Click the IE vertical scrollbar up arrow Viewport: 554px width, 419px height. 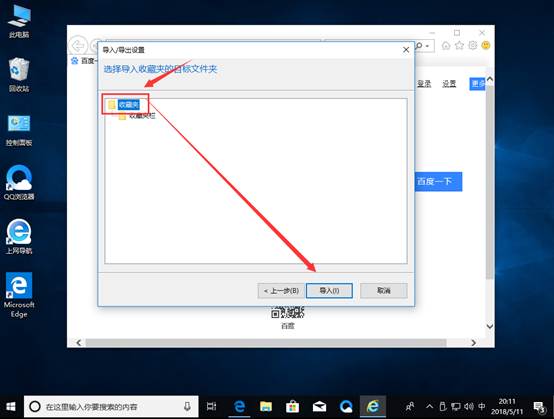click(x=490, y=79)
